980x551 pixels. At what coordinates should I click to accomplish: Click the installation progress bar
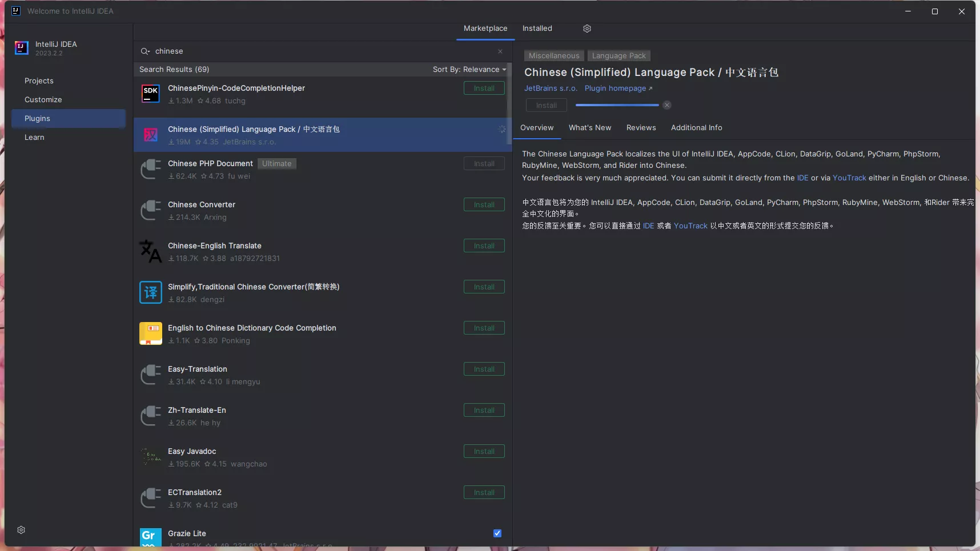tap(617, 105)
